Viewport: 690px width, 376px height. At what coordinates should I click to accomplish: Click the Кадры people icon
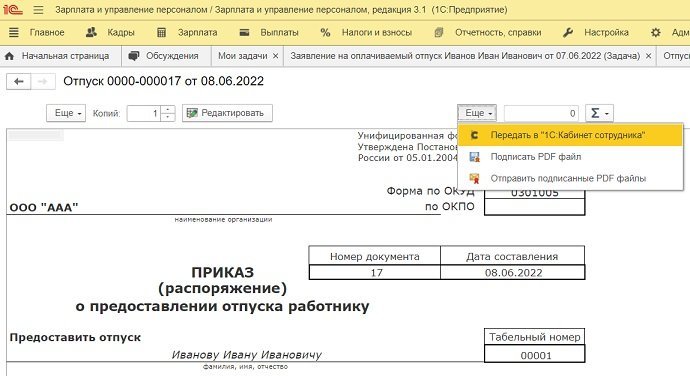pyautogui.click(x=91, y=33)
